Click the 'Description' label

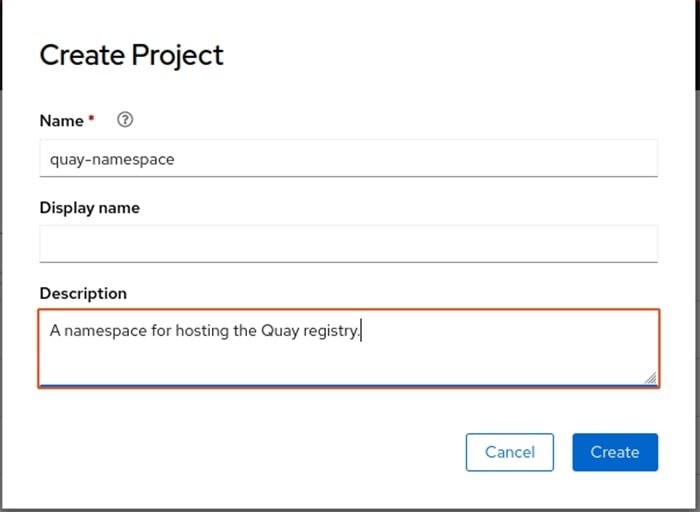point(83,293)
